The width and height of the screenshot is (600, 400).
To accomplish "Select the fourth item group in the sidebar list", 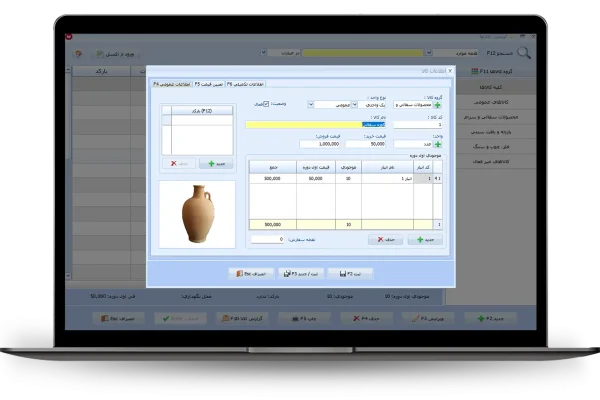I will point(491,132).
